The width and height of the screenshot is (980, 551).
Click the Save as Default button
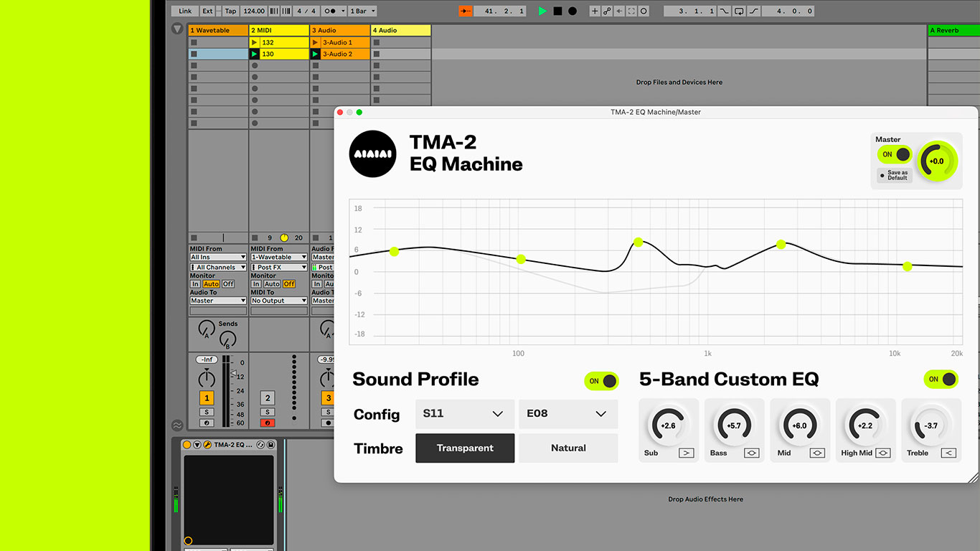tap(895, 175)
